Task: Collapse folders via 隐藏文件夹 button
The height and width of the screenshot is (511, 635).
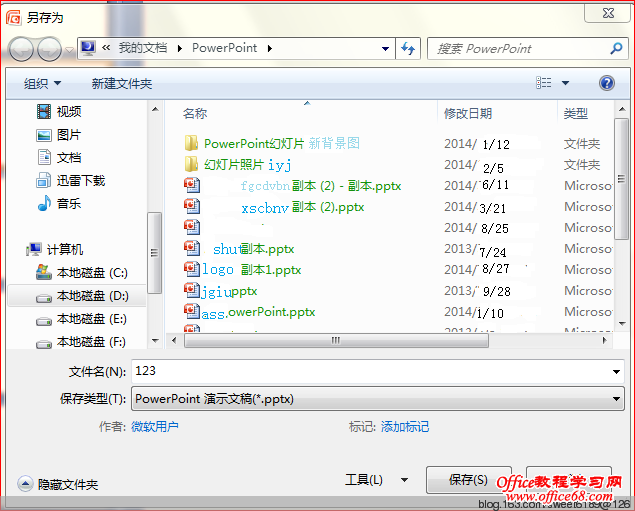Action: point(58,484)
